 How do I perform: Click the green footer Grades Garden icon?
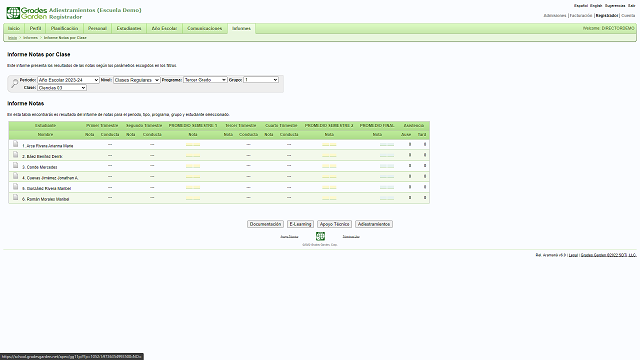pyautogui.click(x=320, y=236)
